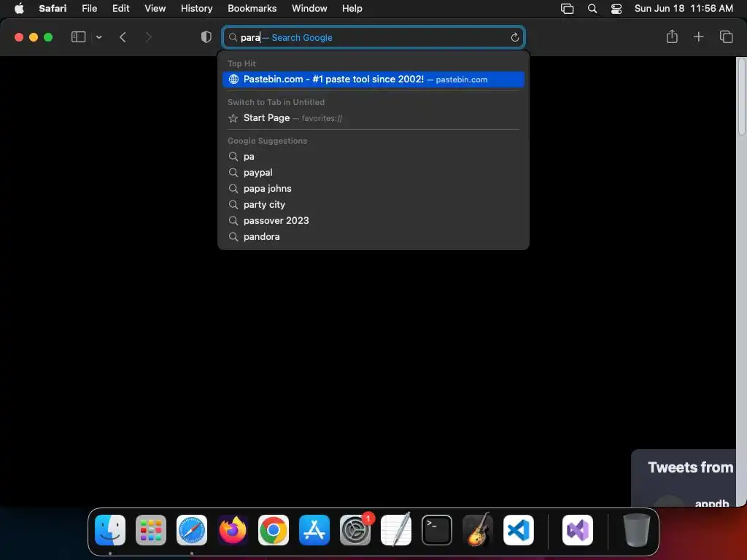This screenshot has height=560, width=747.
Task: Choose the 'pa' Google suggestion
Action: (373, 157)
